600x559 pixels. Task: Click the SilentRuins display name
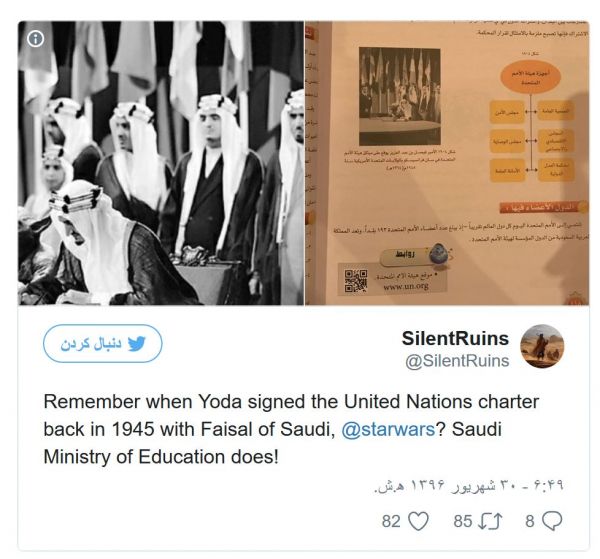click(x=455, y=338)
